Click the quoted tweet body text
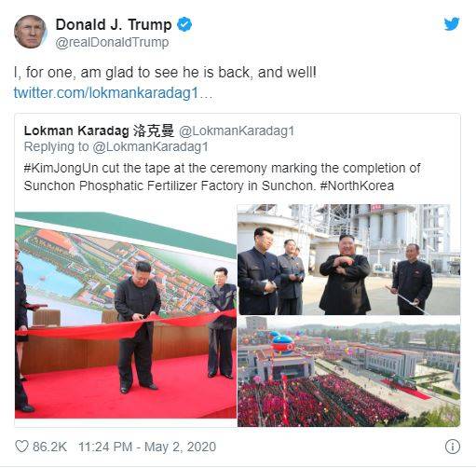Viewport: 476px width, 468px height. [x=222, y=177]
